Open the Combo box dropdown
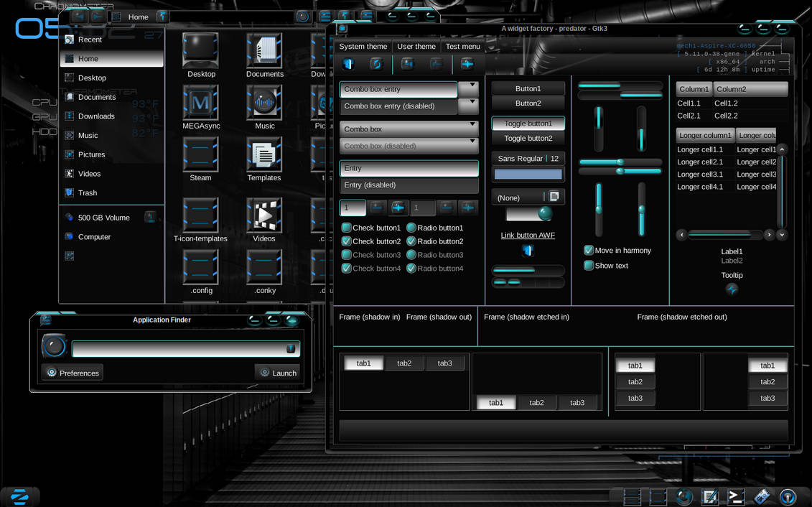This screenshot has height=507, width=812. (409, 129)
